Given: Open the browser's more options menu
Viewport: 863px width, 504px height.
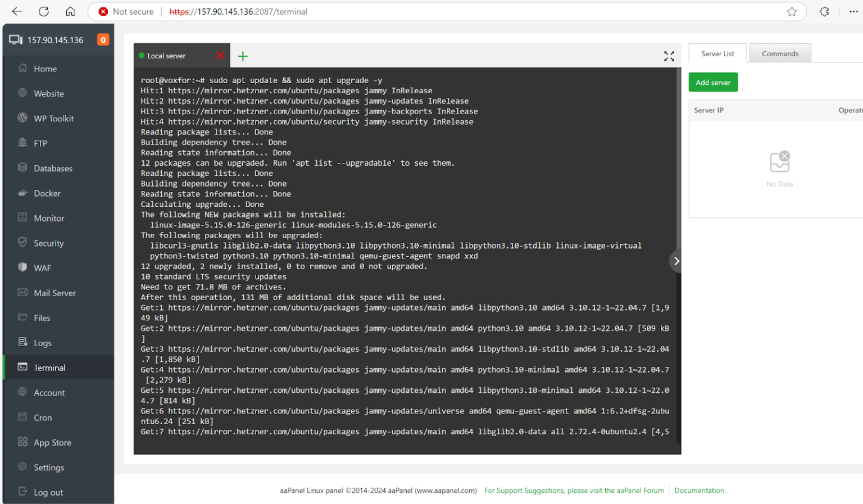Looking at the screenshot, I should 853,11.
